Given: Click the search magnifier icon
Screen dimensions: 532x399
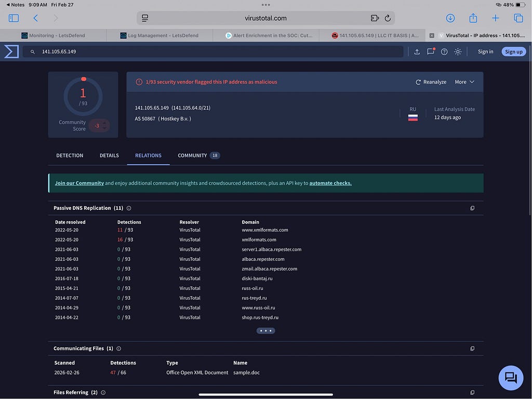Looking at the screenshot, I should coord(33,52).
